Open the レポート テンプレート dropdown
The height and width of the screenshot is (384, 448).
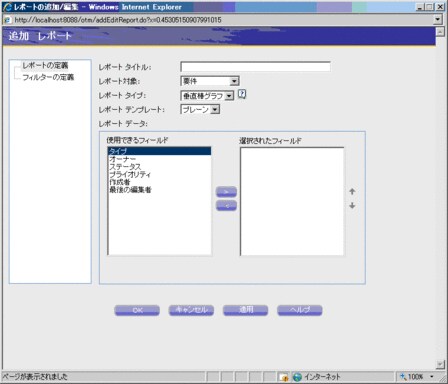[x=200, y=109]
